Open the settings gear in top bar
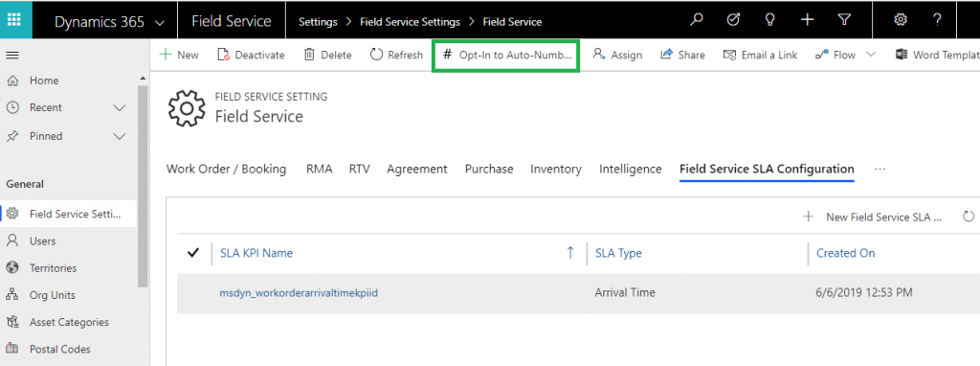980x366 pixels. [901, 20]
